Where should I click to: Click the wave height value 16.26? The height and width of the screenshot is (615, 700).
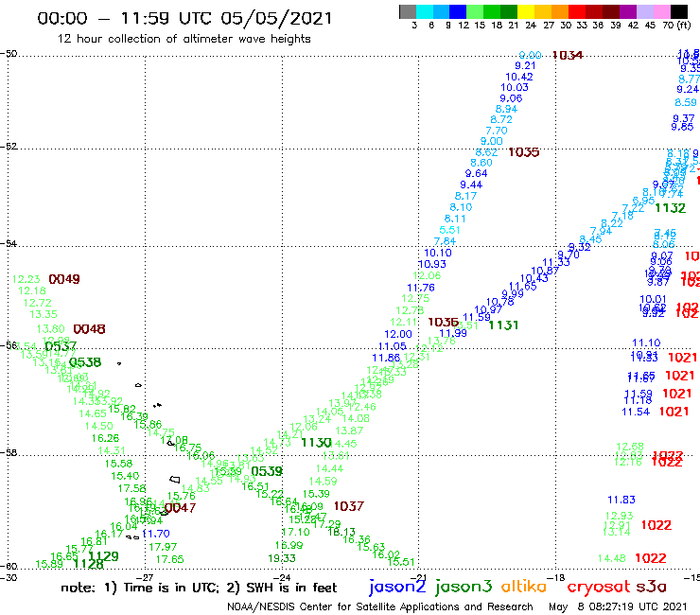[x=105, y=438]
